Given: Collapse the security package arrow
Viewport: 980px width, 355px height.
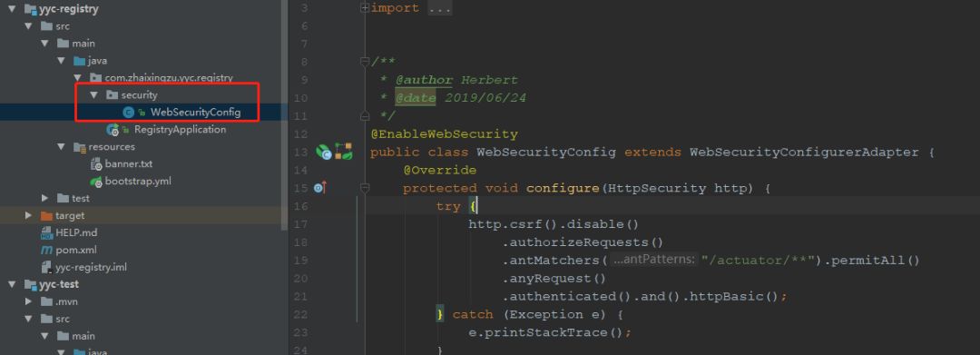Looking at the screenshot, I should (x=93, y=95).
